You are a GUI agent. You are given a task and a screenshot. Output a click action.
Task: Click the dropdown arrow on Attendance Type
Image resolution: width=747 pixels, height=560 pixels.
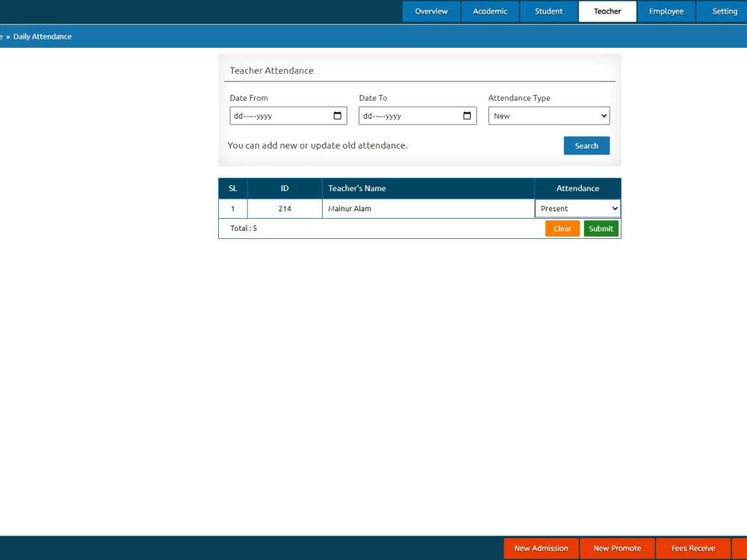point(604,116)
